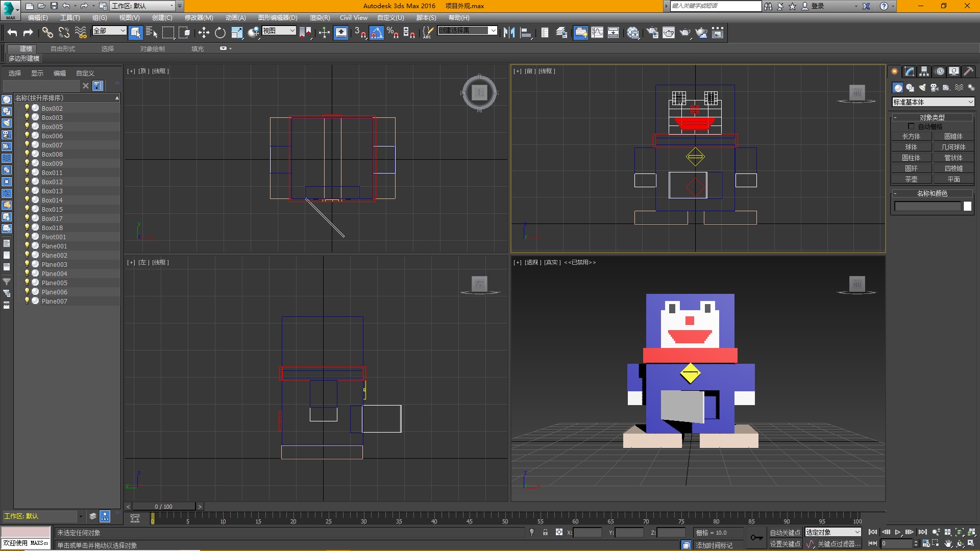The image size is (980, 551).
Task: Open the 修改器(M) menu
Action: pyautogui.click(x=199, y=17)
